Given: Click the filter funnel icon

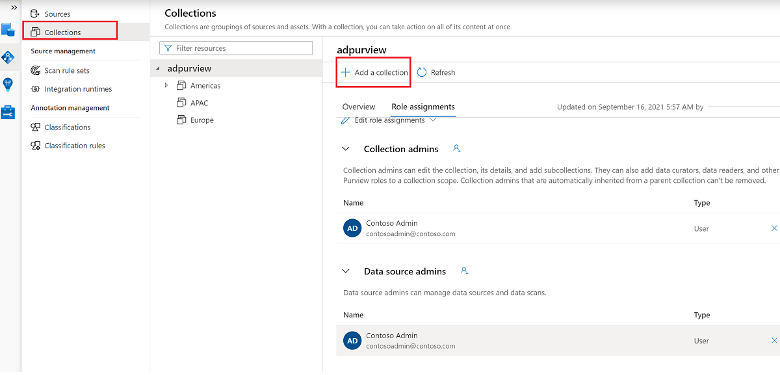Looking at the screenshot, I should click(x=168, y=48).
